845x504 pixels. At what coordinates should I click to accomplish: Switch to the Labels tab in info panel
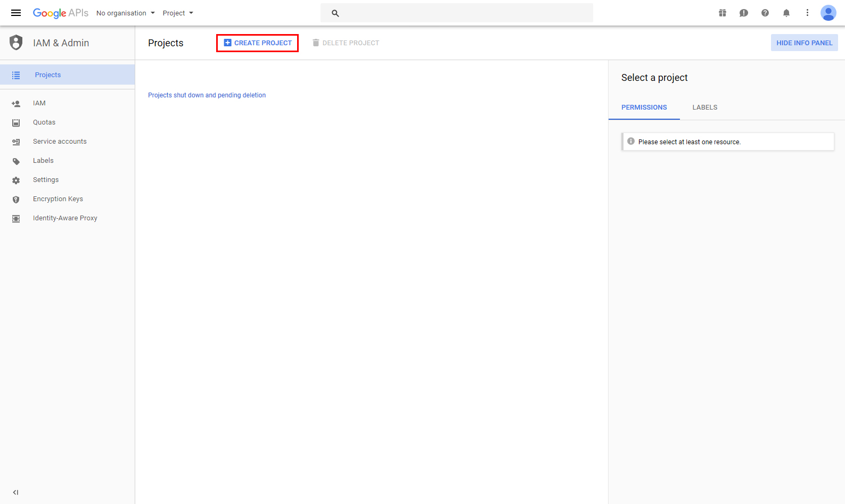(705, 108)
